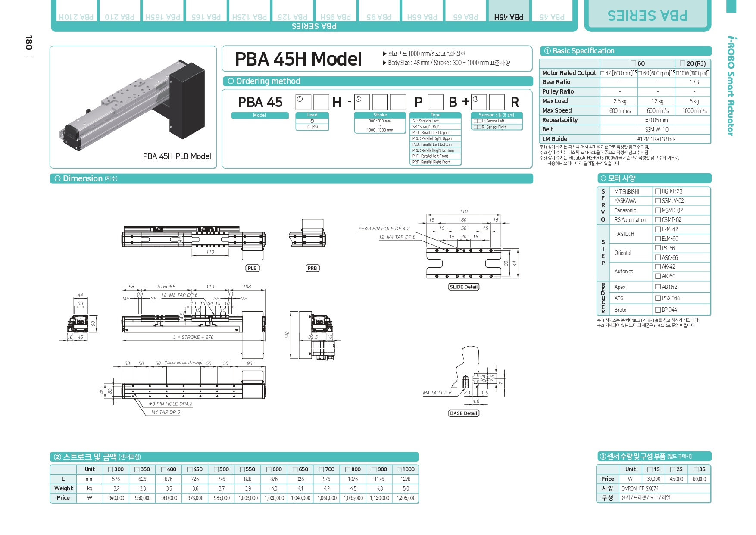Screen dimensions: 756x535
Task: Click the PBA SERIES title box
Action: 647,16
